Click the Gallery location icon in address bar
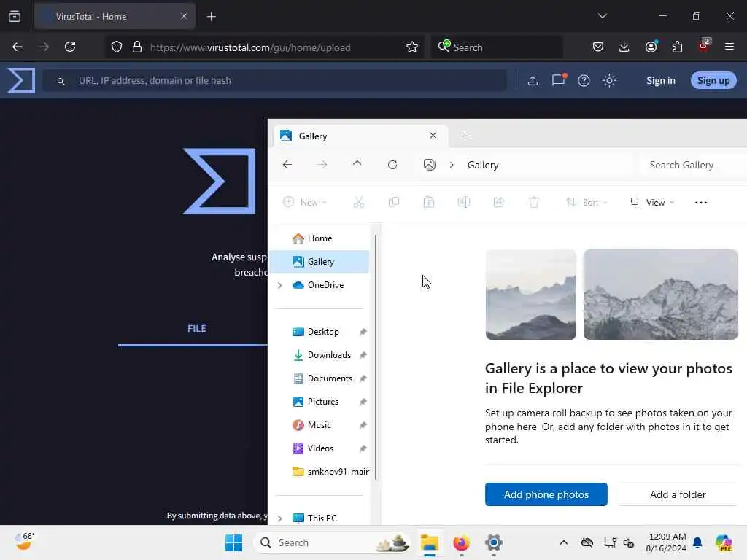 pyautogui.click(x=429, y=165)
